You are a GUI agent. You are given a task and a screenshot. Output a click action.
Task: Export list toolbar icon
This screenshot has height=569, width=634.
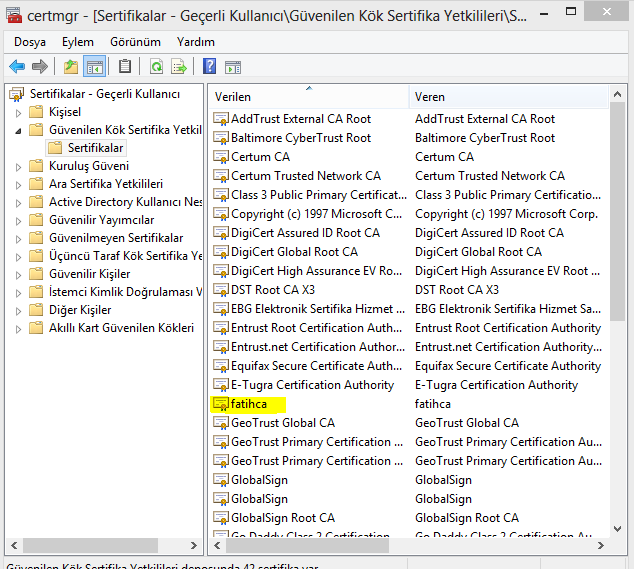pos(179,66)
